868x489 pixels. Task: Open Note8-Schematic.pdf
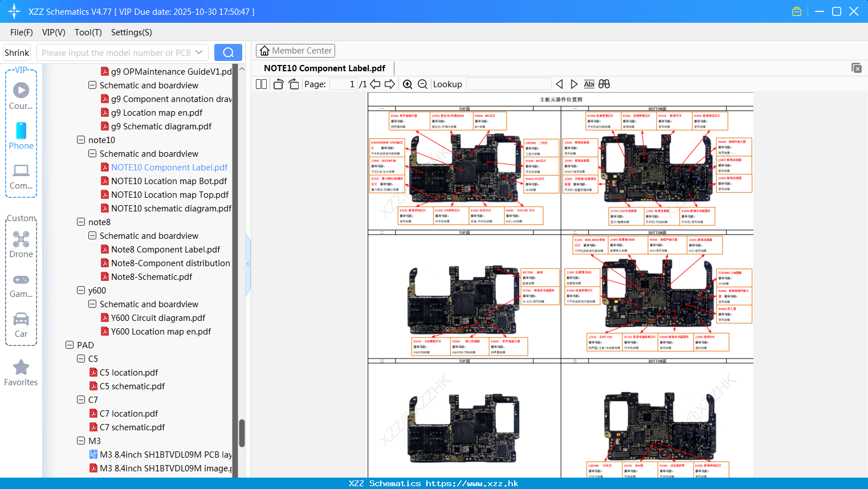pyautogui.click(x=152, y=277)
